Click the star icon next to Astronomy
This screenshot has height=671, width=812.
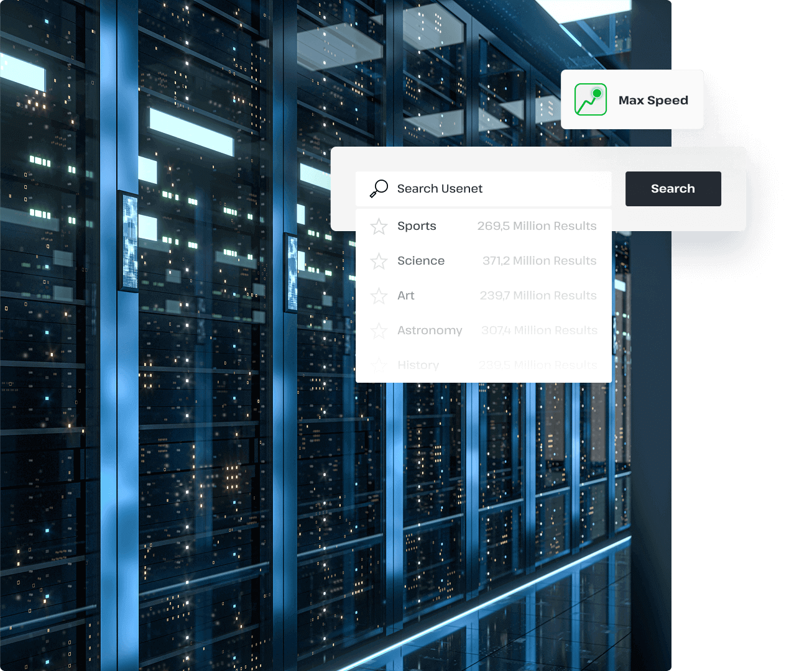coord(379,331)
